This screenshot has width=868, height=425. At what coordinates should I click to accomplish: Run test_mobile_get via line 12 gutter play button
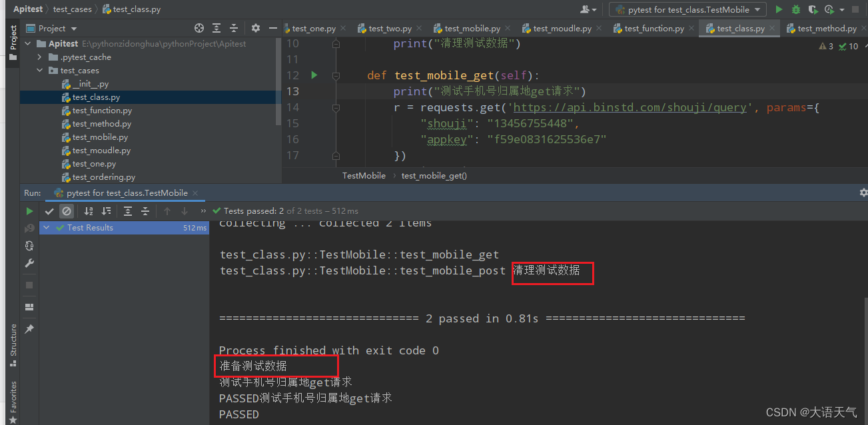pyautogui.click(x=314, y=75)
